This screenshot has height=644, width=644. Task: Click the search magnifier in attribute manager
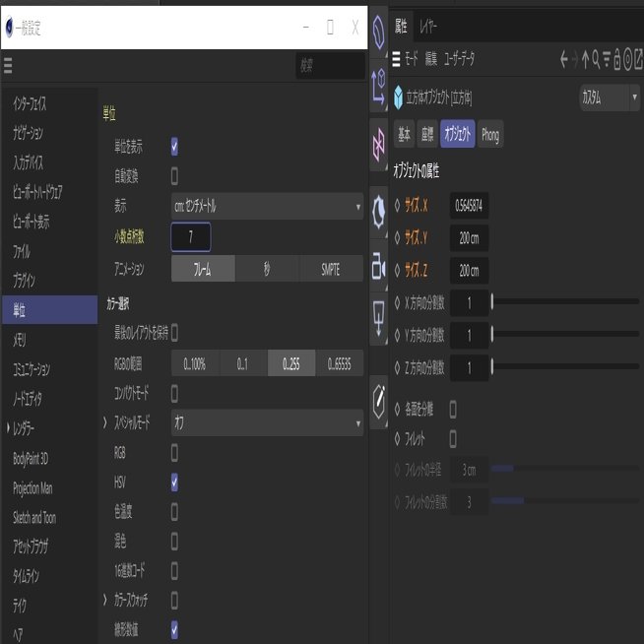(596, 59)
